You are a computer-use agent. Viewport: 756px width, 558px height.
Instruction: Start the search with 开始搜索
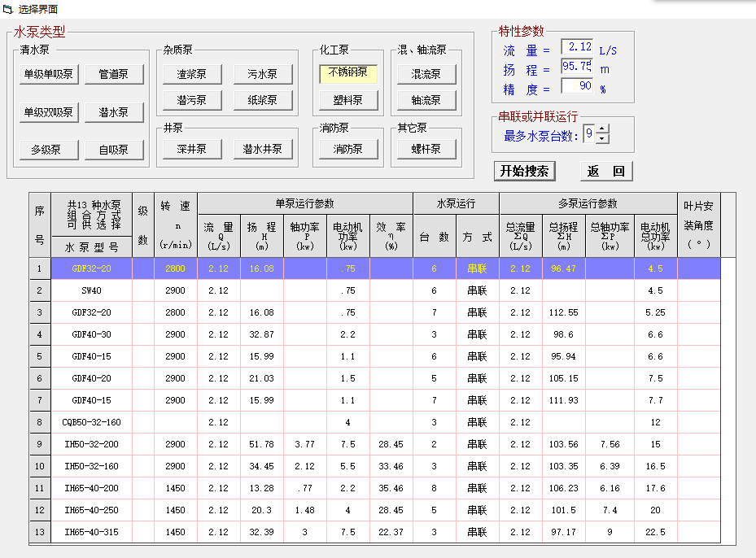pos(525,171)
